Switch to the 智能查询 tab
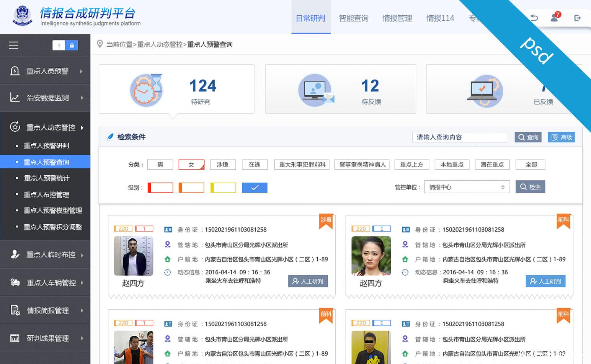591x364 pixels. [x=353, y=18]
